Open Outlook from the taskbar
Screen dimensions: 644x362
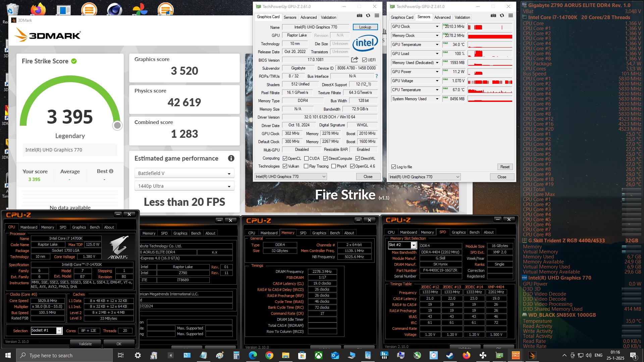pos(335,355)
